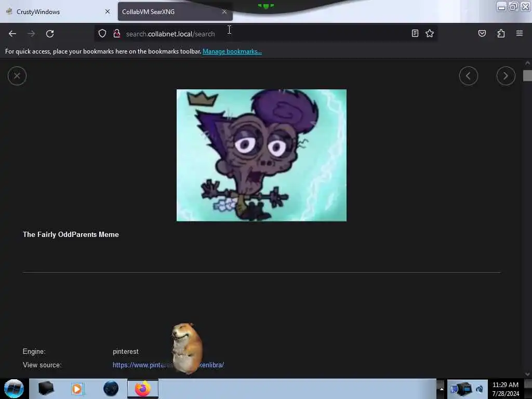The height and width of the screenshot is (399, 532).
Task: Click the 'The Fairly OddParents Meme' title
Action: pos(71,234)
